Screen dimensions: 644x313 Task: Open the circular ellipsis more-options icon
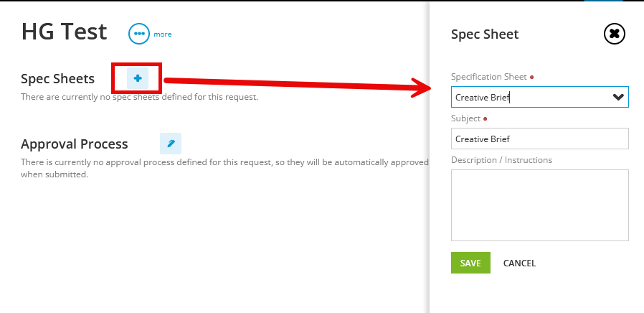pyautogui.click(x=139, y=34)
